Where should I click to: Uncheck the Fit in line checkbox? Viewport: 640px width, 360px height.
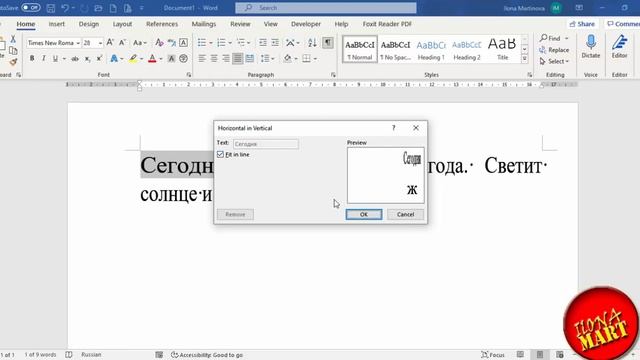tap(220, 154)
